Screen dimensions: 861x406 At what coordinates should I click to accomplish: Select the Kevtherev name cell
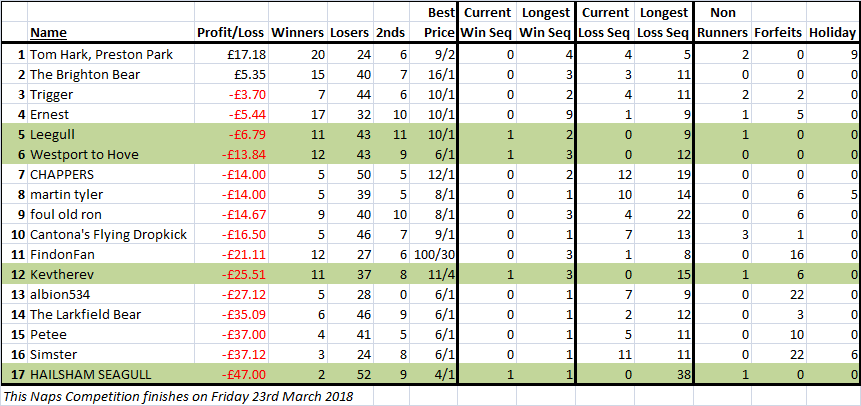[x=111, y=275]
